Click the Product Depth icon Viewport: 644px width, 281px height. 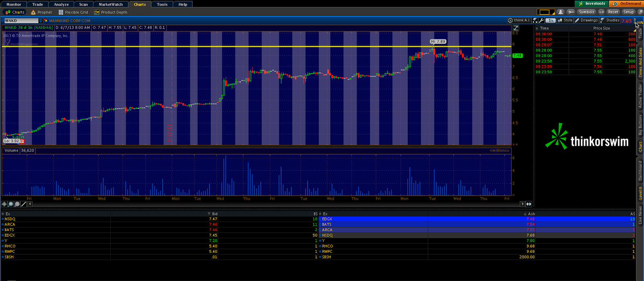pyautogui.click(x=97, y=12)
